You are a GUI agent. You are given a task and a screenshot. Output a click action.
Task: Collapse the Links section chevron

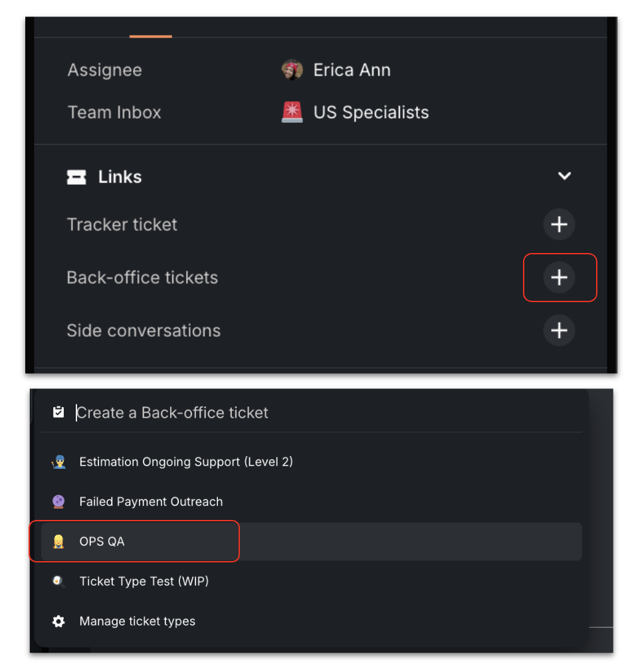click(x=565, y=176)
